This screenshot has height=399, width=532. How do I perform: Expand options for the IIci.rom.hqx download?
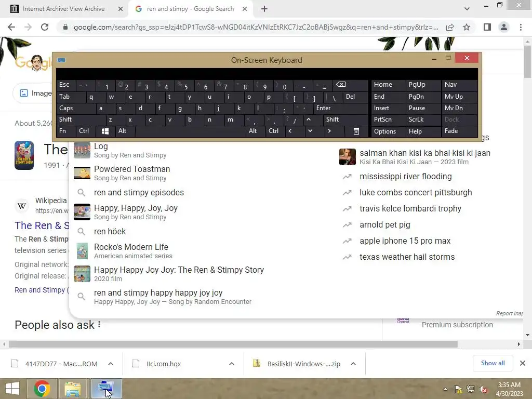click(232, 364)
